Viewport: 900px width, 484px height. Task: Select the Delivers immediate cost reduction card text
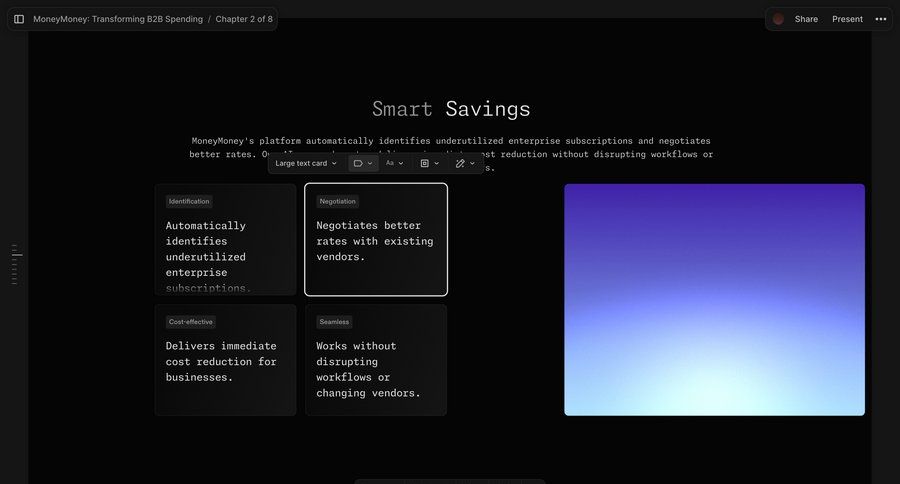[x=221, y=362]
